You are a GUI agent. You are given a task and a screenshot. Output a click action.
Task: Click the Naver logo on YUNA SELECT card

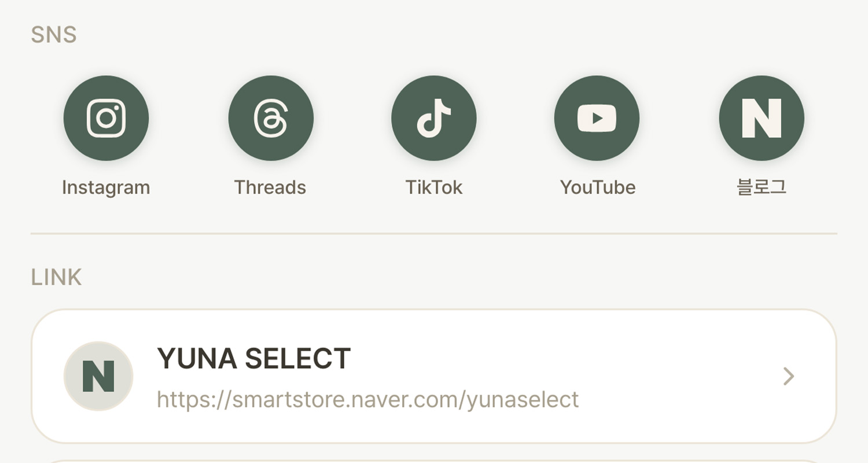pyautogui.click(x=98, y=376)
